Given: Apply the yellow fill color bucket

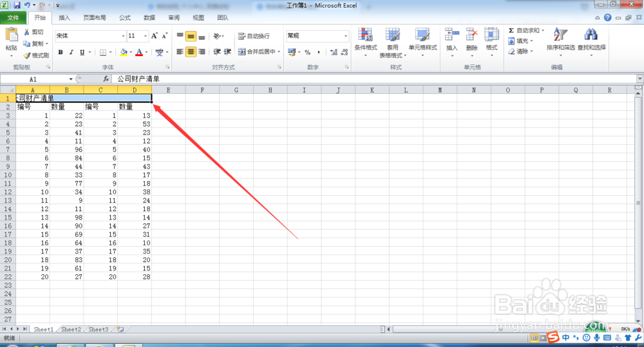Looking at the screenshot, I should 124,52.
